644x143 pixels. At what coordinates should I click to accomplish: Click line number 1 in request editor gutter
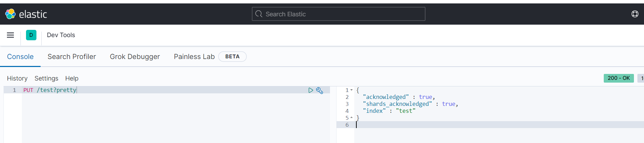coord(14,90)
